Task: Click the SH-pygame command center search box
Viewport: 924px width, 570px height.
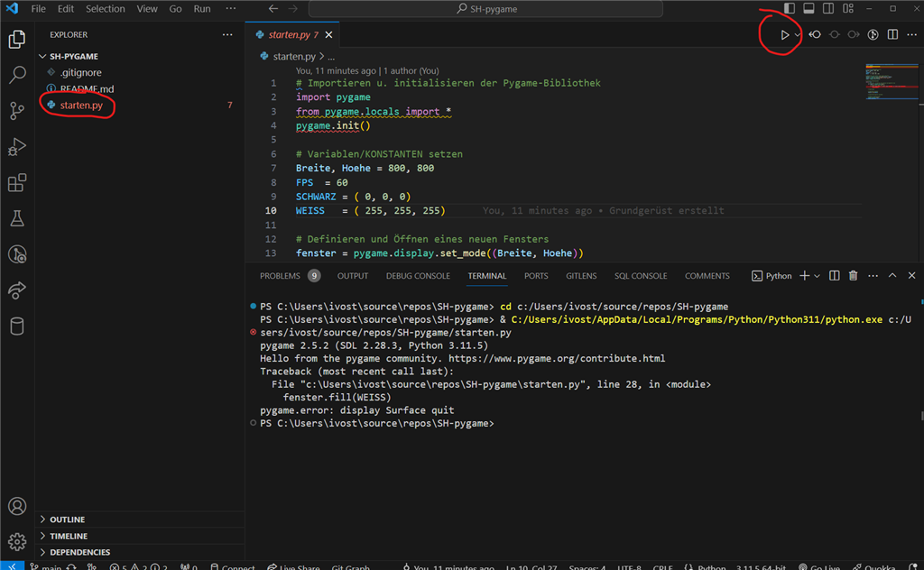Action: [x=485, y=9]
